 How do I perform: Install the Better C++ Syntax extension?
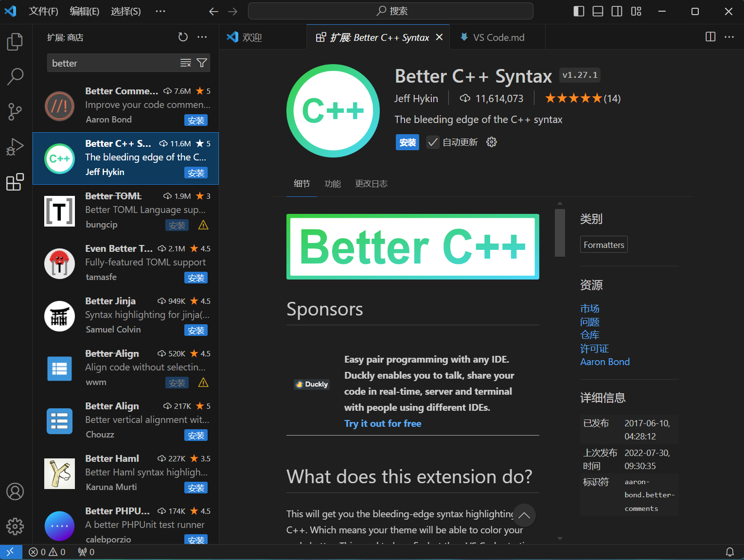tap(407, 142)
